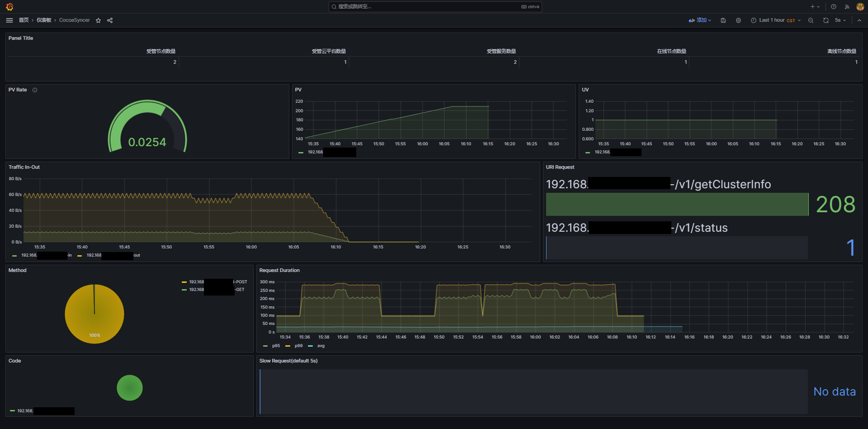Share the dashboard via share icon
868x429 pixels.
click(x=110, y=20)
